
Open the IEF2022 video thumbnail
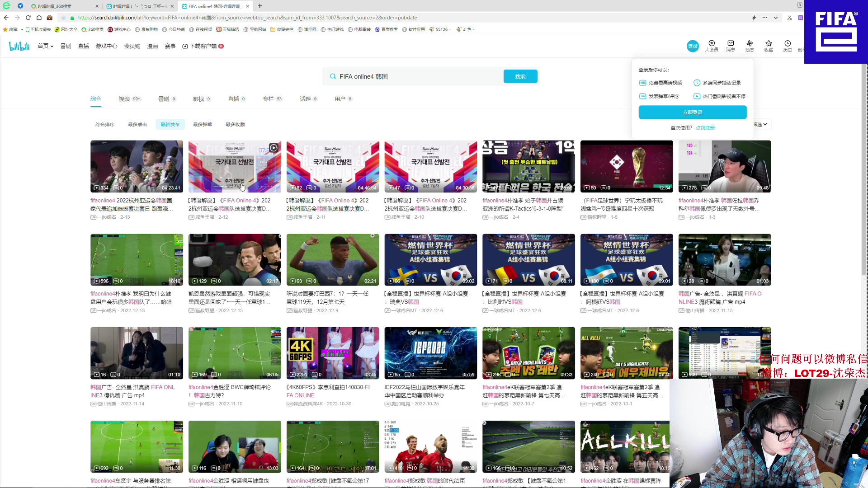point(431,353)
